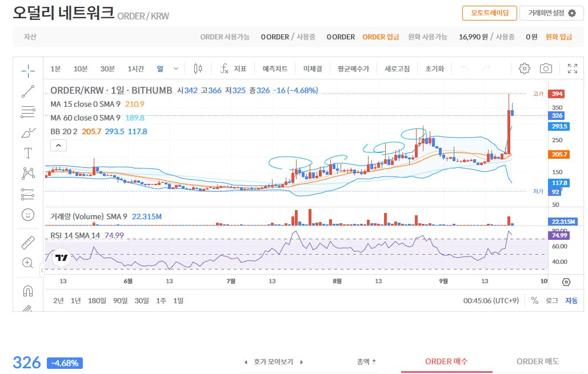
Task: Click 초기화 to reset chart
Action: tap(434, 69)
